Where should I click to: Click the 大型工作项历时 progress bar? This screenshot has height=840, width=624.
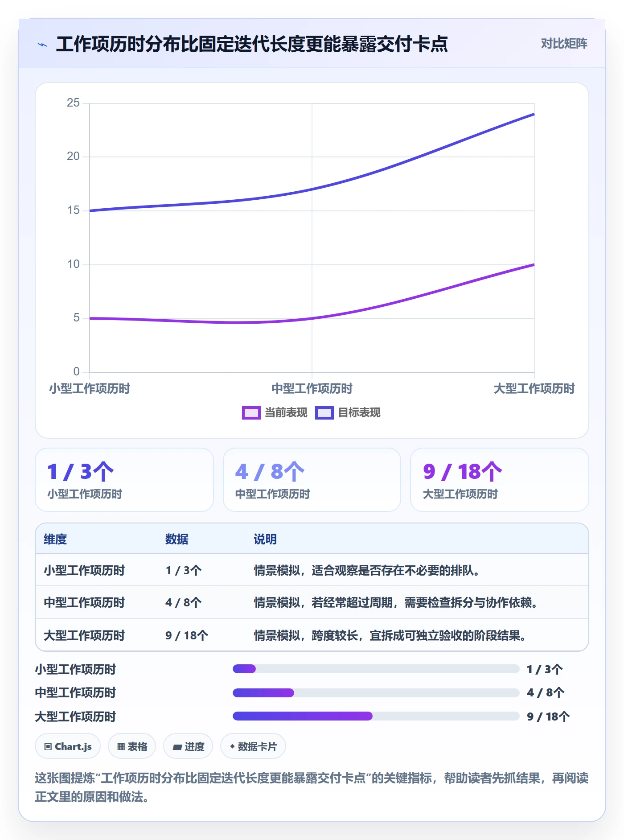[x=376, y=716]
